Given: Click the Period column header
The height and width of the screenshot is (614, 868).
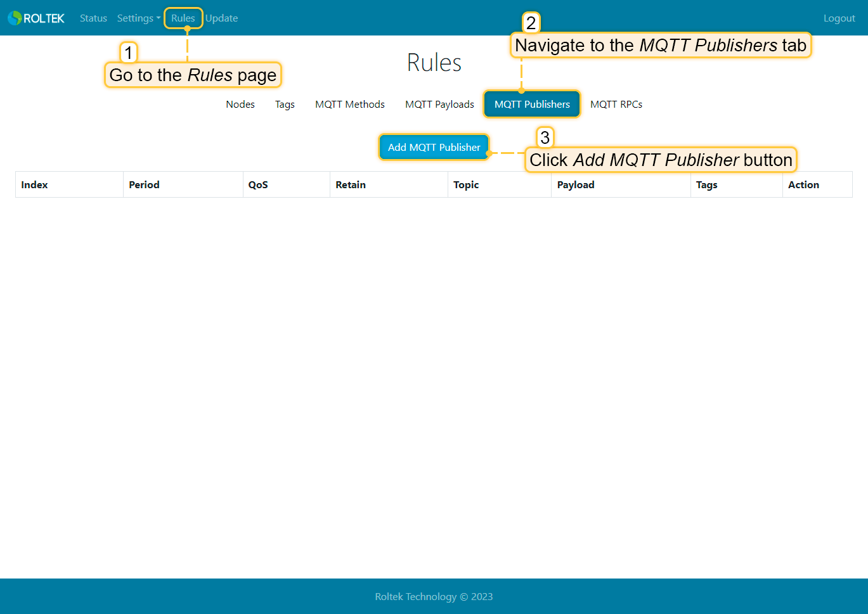Looking at the screenshot, I should 144,185.
